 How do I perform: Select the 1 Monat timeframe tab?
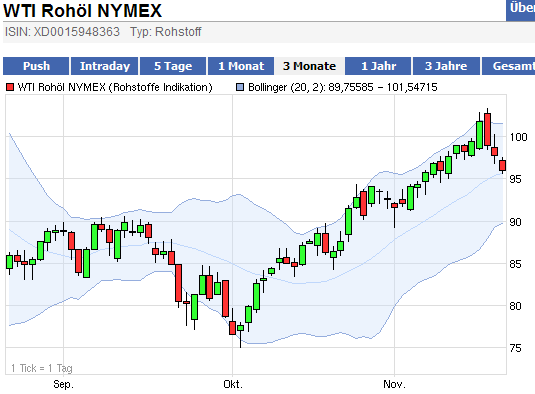click(241, 66)
